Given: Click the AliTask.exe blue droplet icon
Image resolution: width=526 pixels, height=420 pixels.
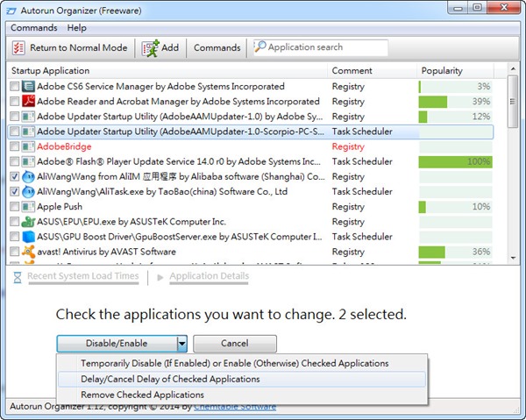Looking at the screenshot, I should 28,192.
